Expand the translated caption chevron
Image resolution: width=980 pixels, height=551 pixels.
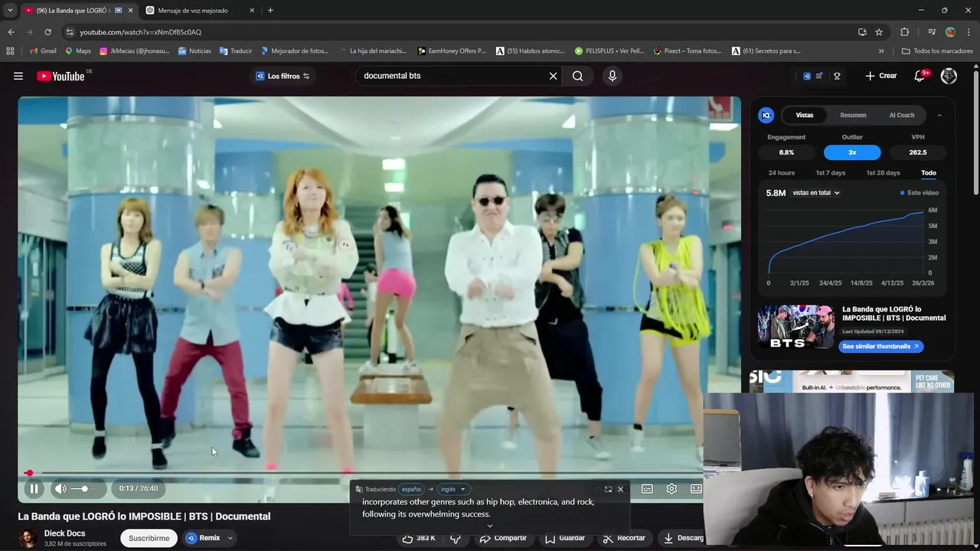pos(490,526)
